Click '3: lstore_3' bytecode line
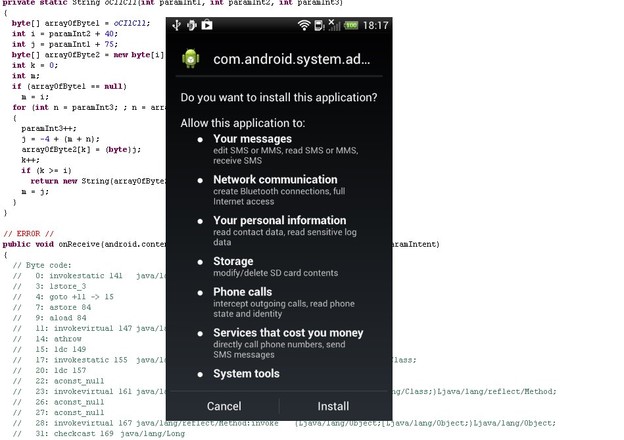The width and height of the screenshot is (624, 440). (x=49, y=286)
